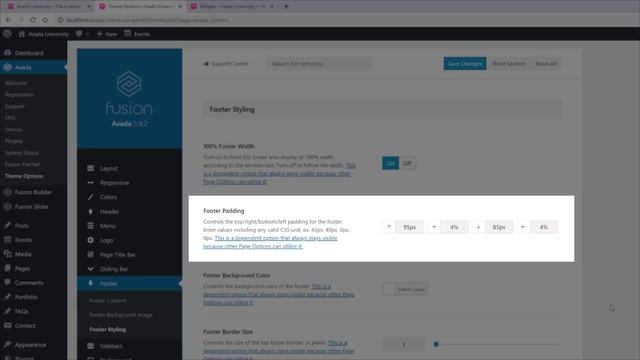Screen dimensions: 640x360
Task: Turn off 100% Footer Width
Action: tap(407, 163)
